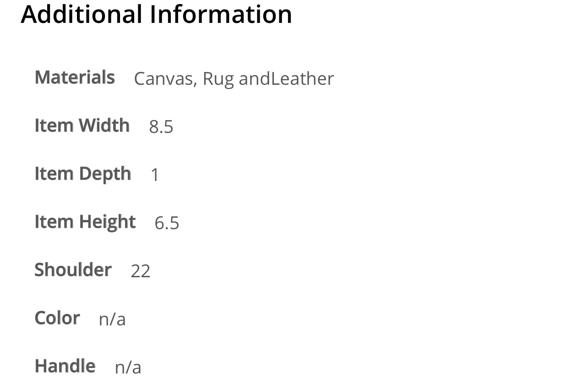The width and height of the screenshot is (588, 390).
Task: Click the Item Depth value 1
Action: 155,175
